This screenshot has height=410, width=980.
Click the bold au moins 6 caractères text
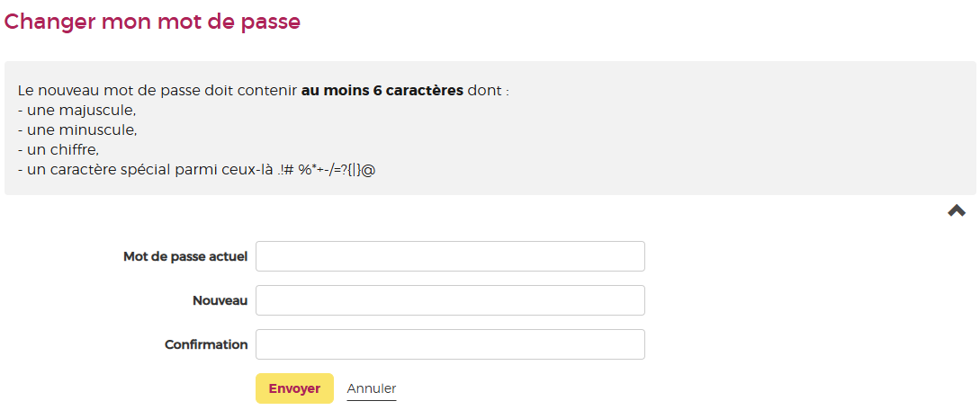point(382,91)
